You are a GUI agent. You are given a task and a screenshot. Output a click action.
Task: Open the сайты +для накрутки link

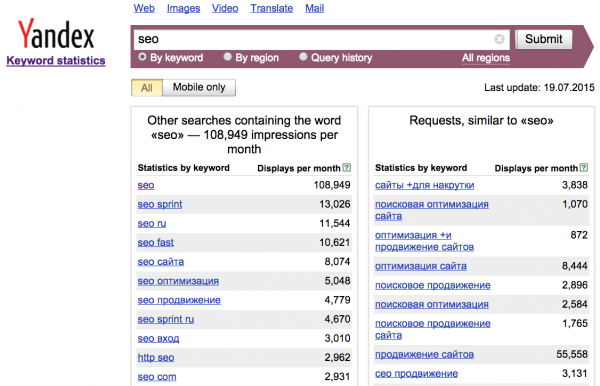[x=424, y=185]
